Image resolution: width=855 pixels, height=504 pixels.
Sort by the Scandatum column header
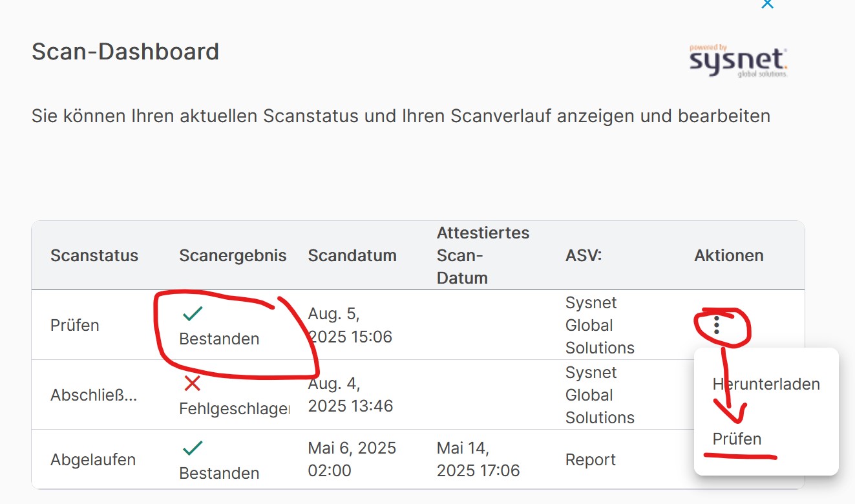click(x=352, y=255)
